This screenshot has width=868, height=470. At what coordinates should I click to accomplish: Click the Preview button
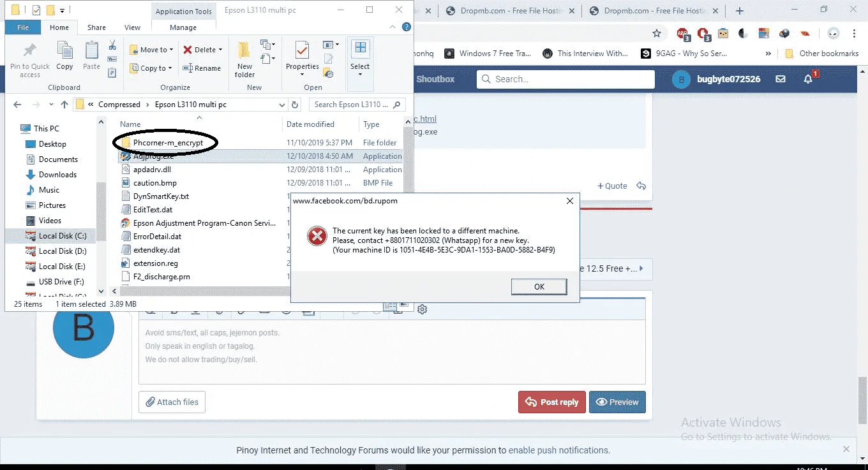coord(617,402)
